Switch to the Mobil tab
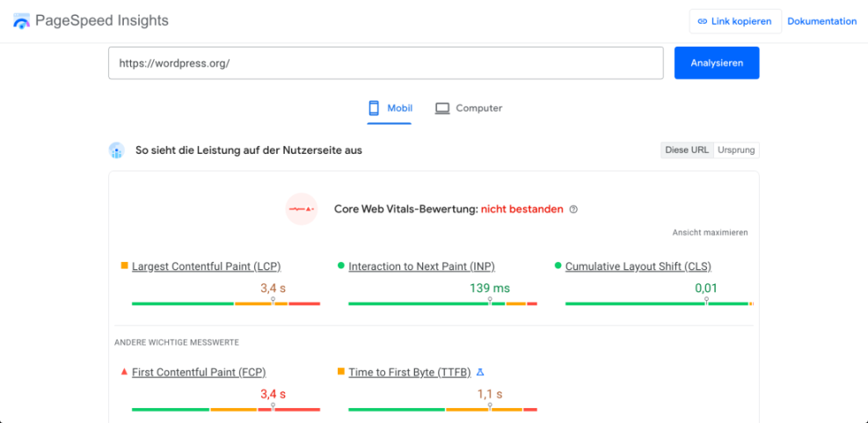This screenshot has height=423, width=868. tap(390, 108)
